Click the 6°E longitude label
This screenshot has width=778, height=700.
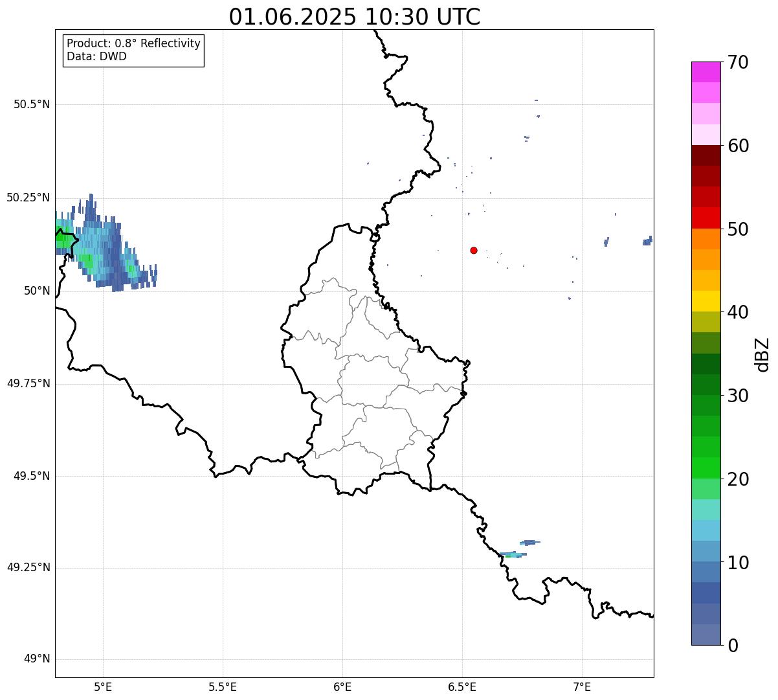coord(342,686)
